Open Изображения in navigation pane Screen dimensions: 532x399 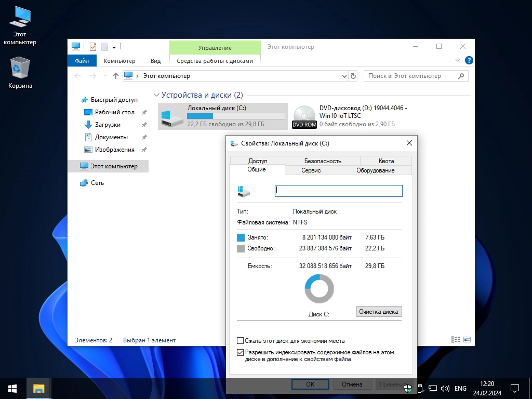pos(114,150)
